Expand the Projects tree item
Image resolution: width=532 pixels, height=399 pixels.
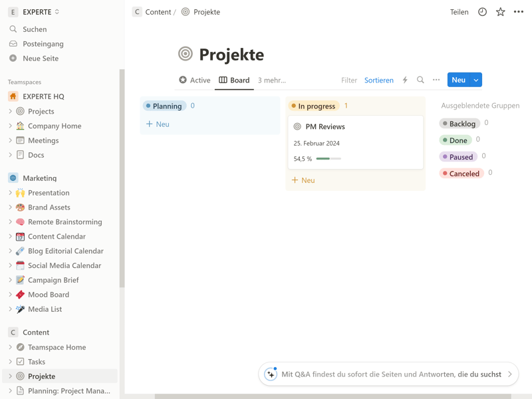10,112
